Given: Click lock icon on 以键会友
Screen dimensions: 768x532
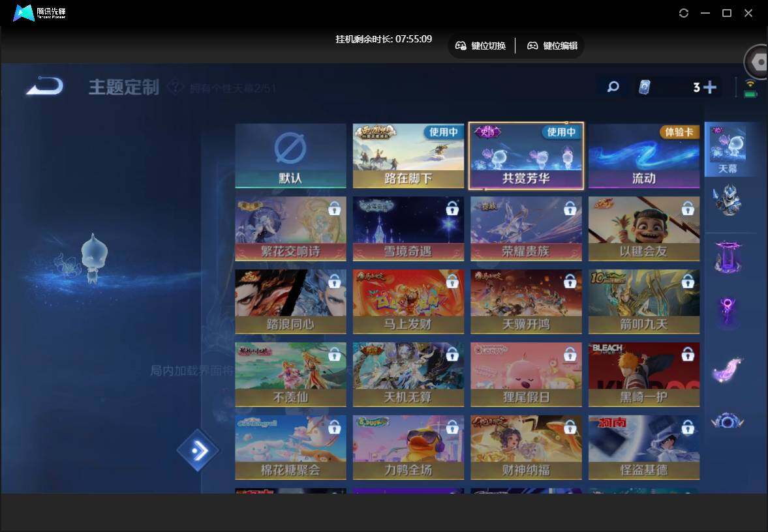Looking at the screenshot, I should (688, 209).
